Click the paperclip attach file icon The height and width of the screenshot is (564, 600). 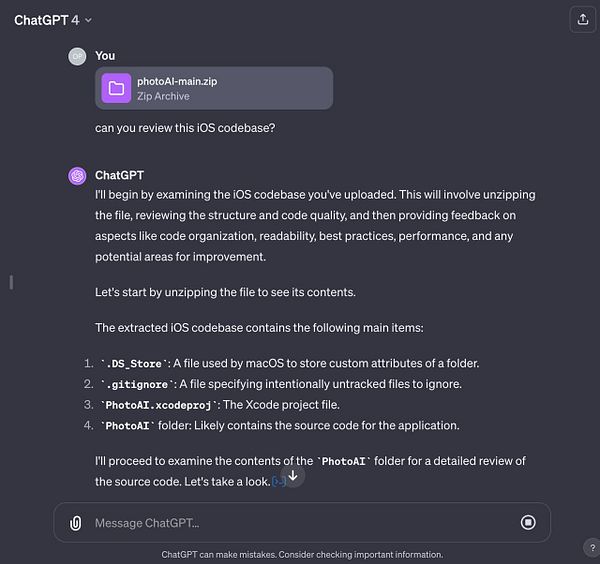75,522
